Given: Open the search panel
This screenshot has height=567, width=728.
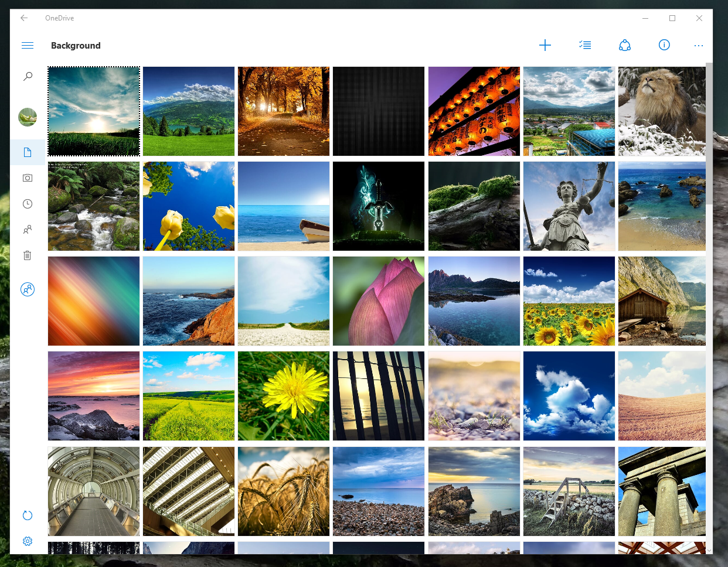Looking at the screenshot, I should tap(27, 76).
